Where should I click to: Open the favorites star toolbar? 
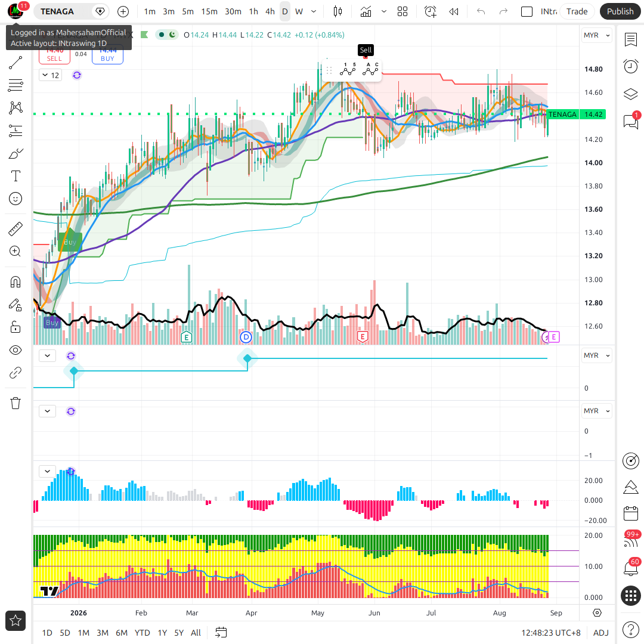point(16,621)
